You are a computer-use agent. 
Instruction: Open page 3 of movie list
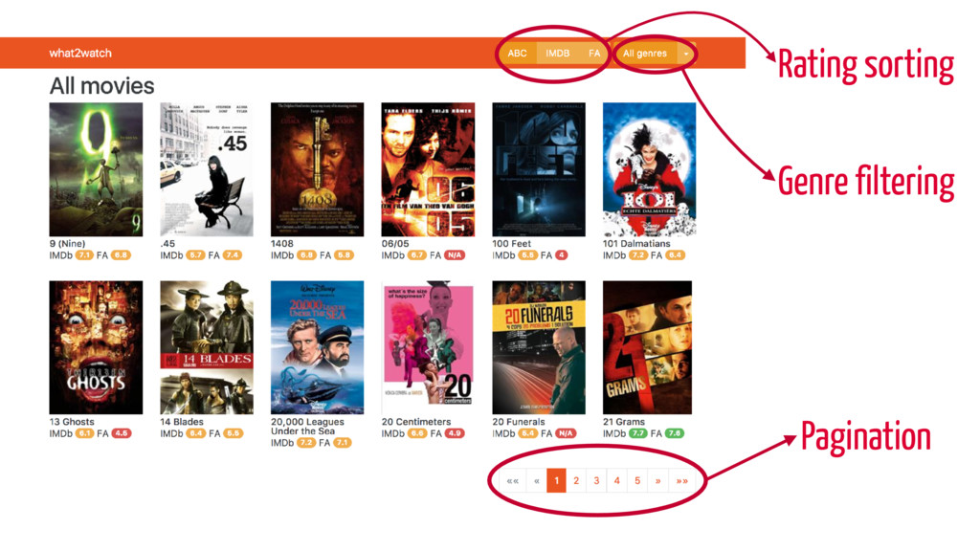coord(596,480)
